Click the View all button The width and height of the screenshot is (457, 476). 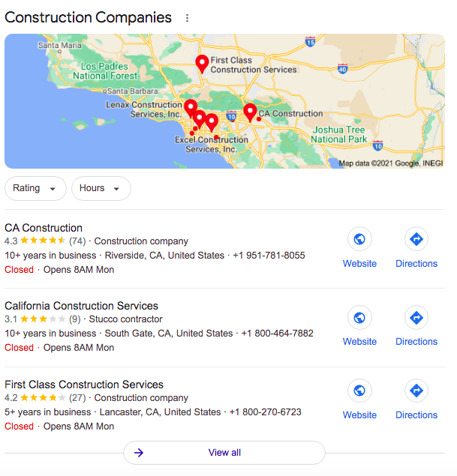(x=224, y=453)
